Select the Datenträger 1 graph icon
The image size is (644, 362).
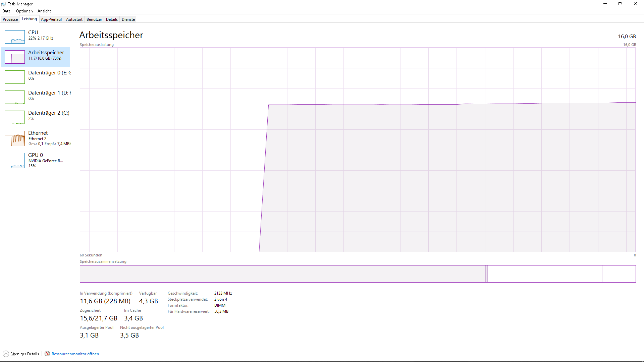[x=15, y=97]
